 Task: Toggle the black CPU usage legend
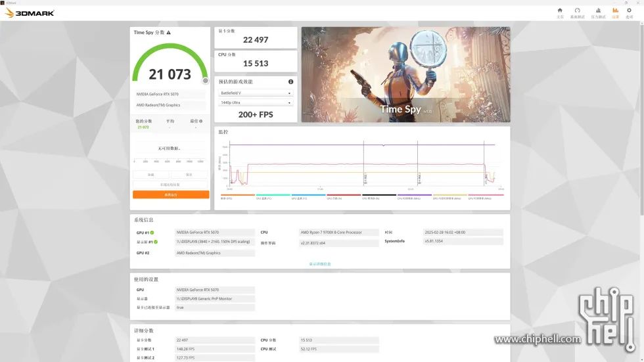pyautogui.click(x=379, y=196)
